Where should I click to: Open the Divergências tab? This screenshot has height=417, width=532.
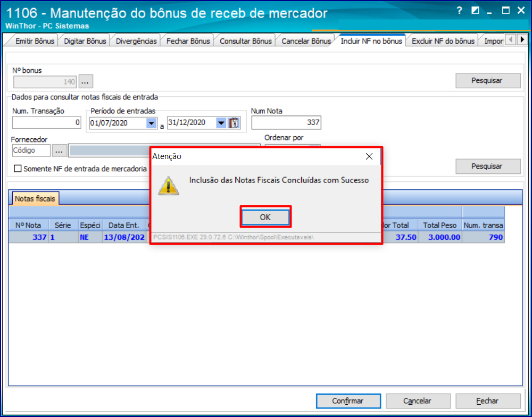click(x=136, y=41)
